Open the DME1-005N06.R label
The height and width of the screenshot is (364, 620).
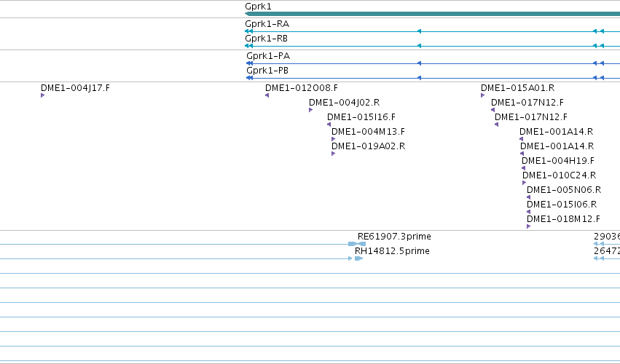coord(564,190)
